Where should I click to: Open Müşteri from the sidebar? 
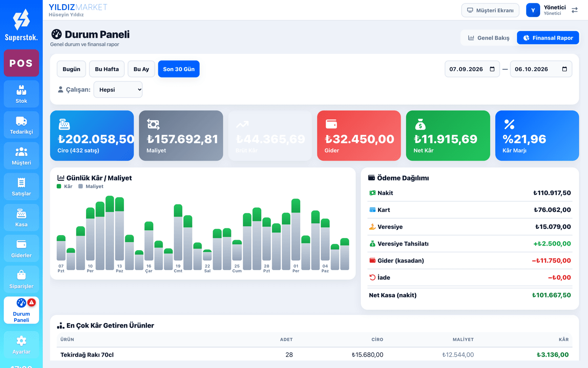pyautogui.click(x=21, y=156)
